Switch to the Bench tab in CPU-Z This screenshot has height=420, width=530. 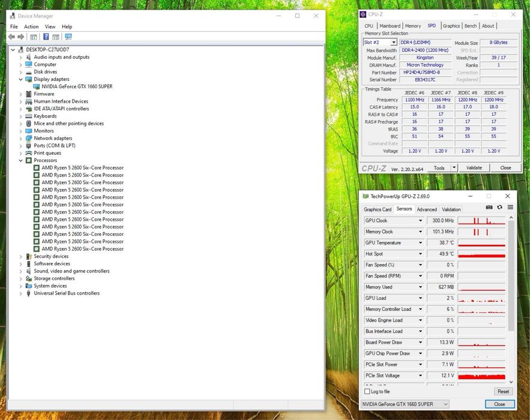(471, 26)
